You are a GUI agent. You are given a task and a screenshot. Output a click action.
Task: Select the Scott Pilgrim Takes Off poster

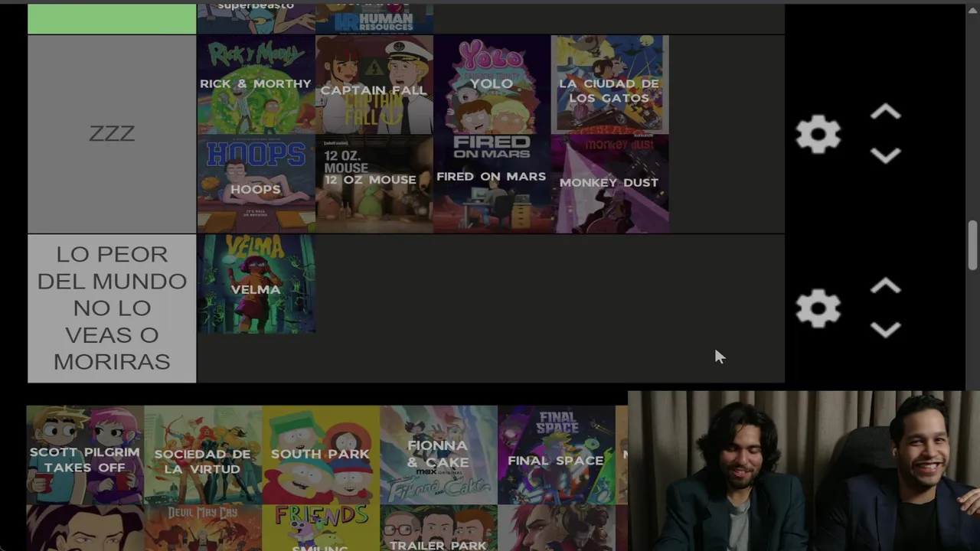pos(85,455)
